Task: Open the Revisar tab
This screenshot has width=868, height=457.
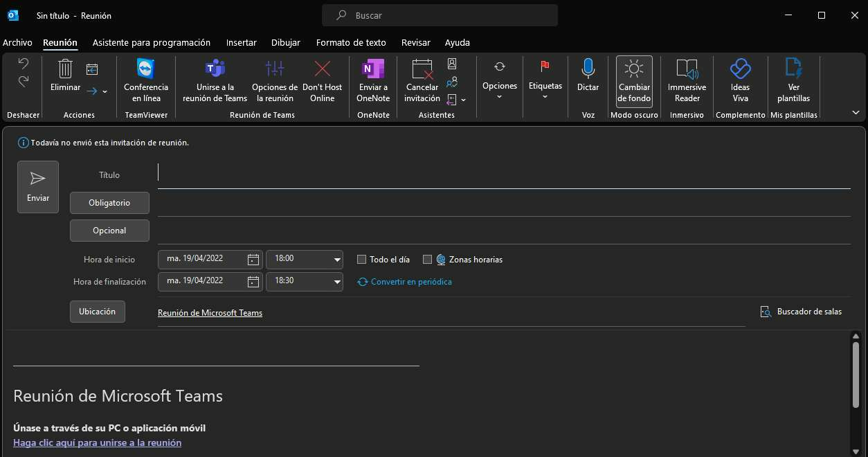Action: click(x=416, y=42)
